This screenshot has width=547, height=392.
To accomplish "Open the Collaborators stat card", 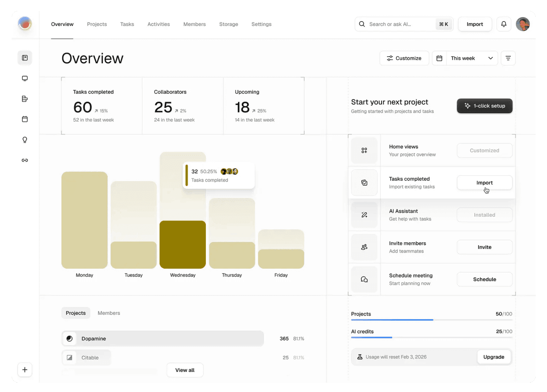I will [183, 106].
